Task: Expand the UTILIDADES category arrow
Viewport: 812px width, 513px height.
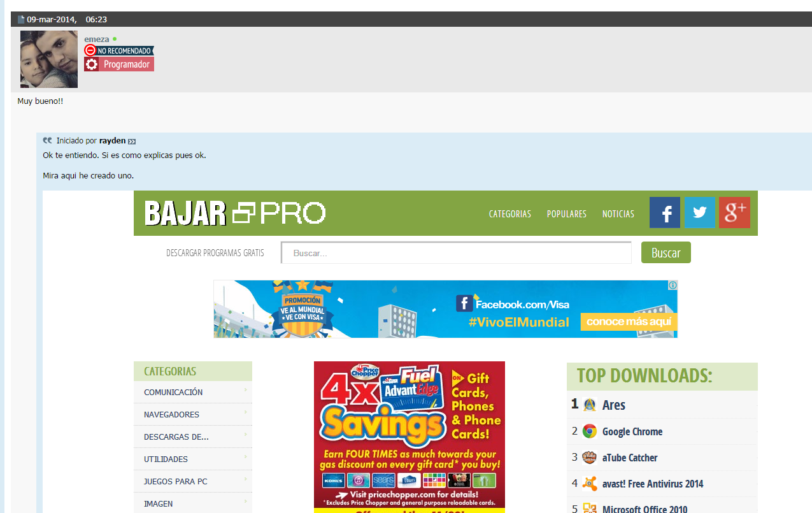Action: point(245,456)
